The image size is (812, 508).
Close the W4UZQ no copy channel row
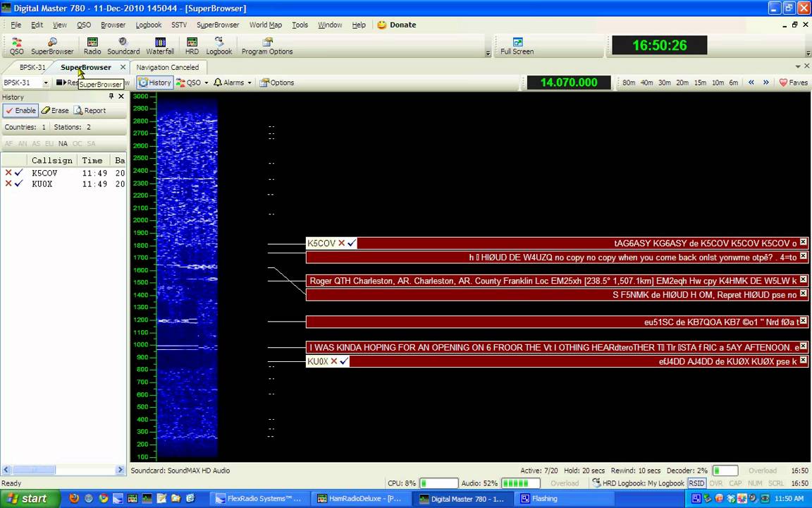[803, 256]
